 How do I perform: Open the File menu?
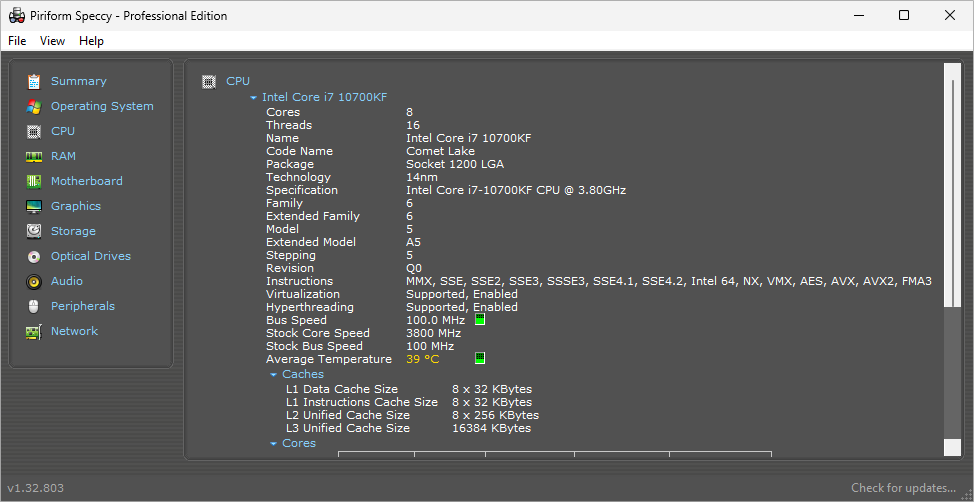coord(17,41)
